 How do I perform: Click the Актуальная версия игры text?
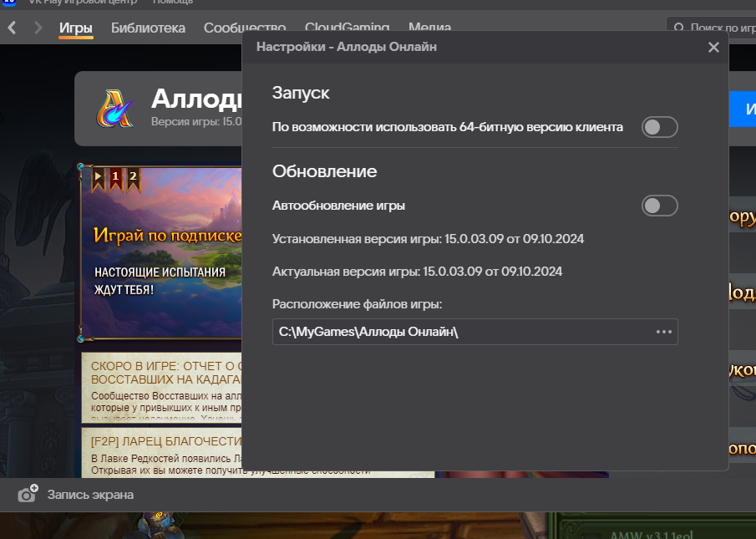(417, 272)
